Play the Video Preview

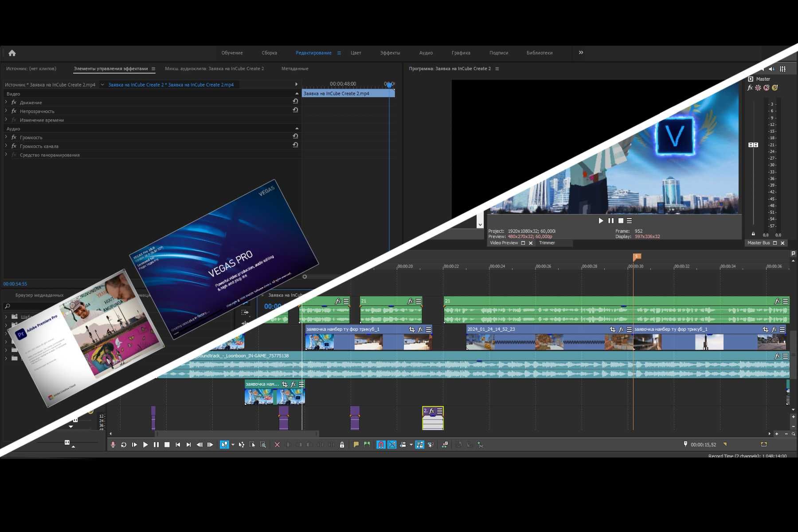tap(601, 221)
